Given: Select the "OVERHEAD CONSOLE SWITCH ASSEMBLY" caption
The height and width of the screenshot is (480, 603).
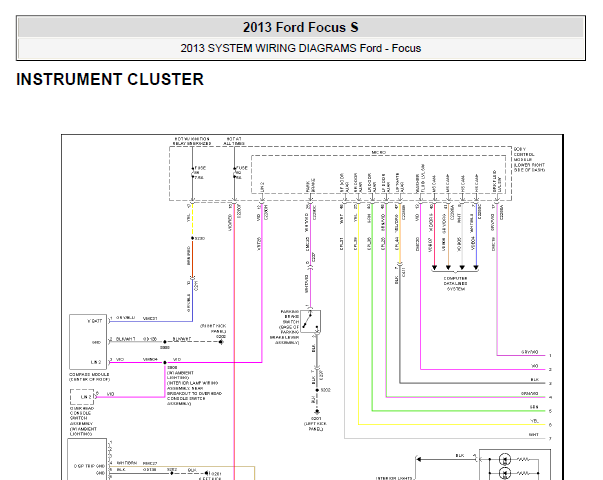Looking at the screenshot, I should point(83,421).
